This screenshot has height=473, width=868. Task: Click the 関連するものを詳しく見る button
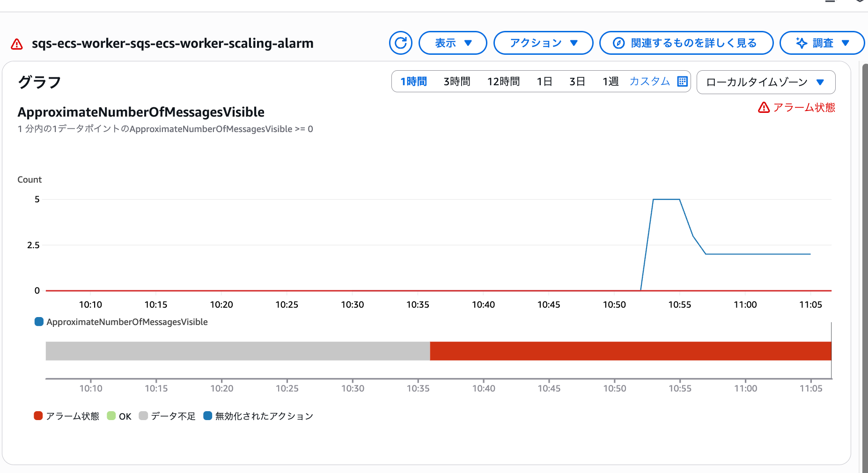(686, 43)
